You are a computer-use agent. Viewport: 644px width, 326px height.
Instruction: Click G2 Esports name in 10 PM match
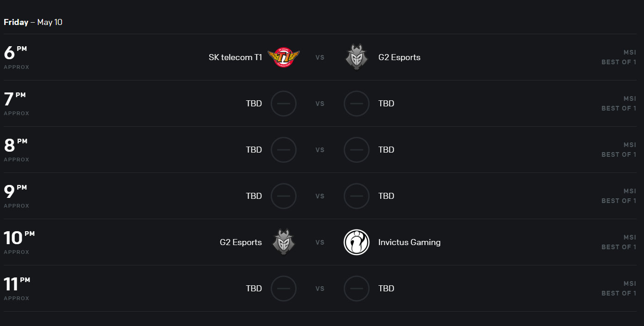[241, 242]
